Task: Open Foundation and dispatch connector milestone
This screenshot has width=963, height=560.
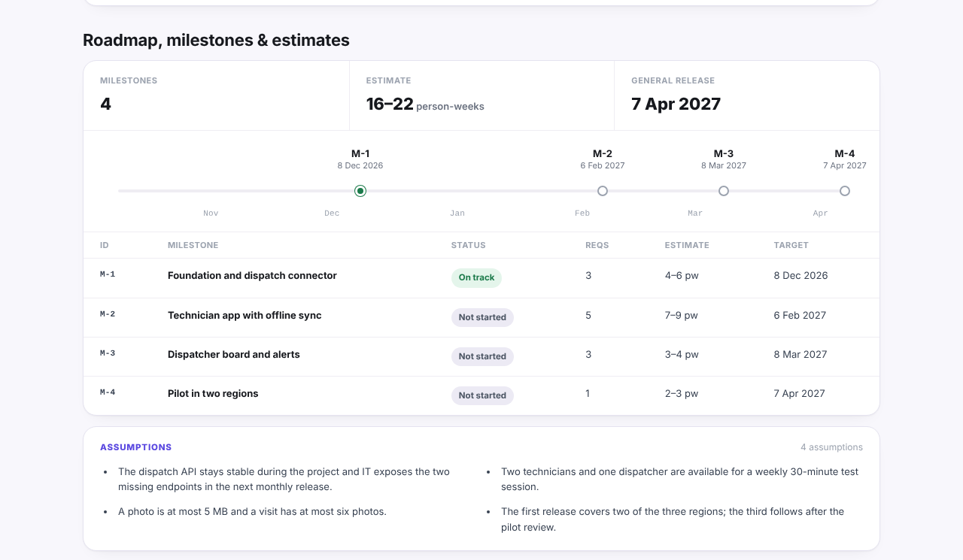Action: pyautogui.click(x=252, y=276)
